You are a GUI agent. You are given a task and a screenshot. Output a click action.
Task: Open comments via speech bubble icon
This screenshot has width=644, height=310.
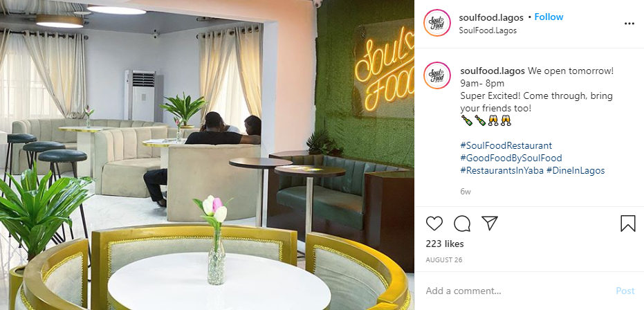[x=462, y=224]
